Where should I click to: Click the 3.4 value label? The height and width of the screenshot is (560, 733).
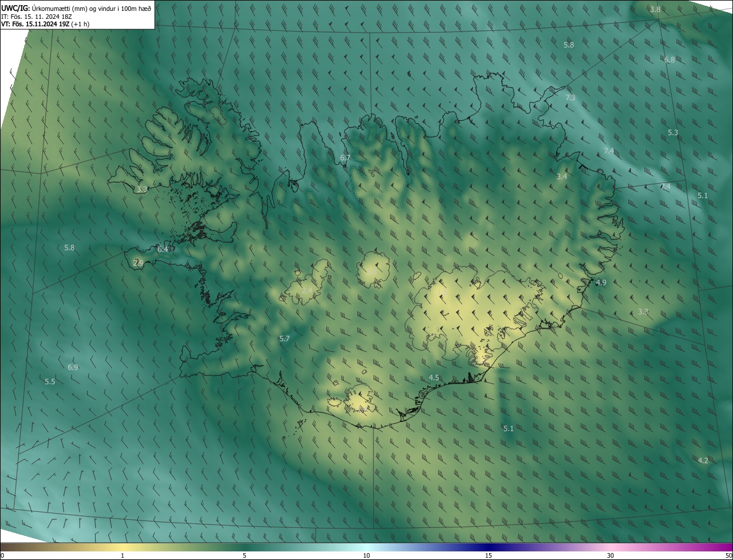pos(562,177)
